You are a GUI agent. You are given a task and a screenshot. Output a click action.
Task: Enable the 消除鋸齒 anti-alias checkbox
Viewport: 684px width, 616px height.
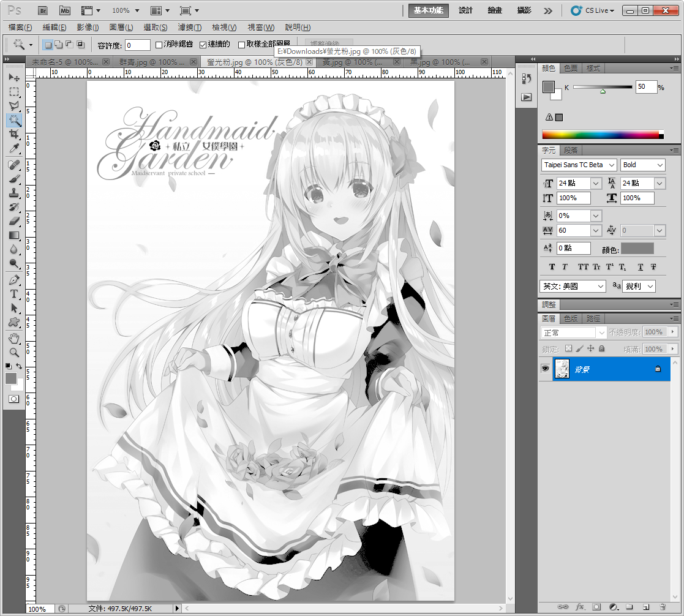point(159,45)
